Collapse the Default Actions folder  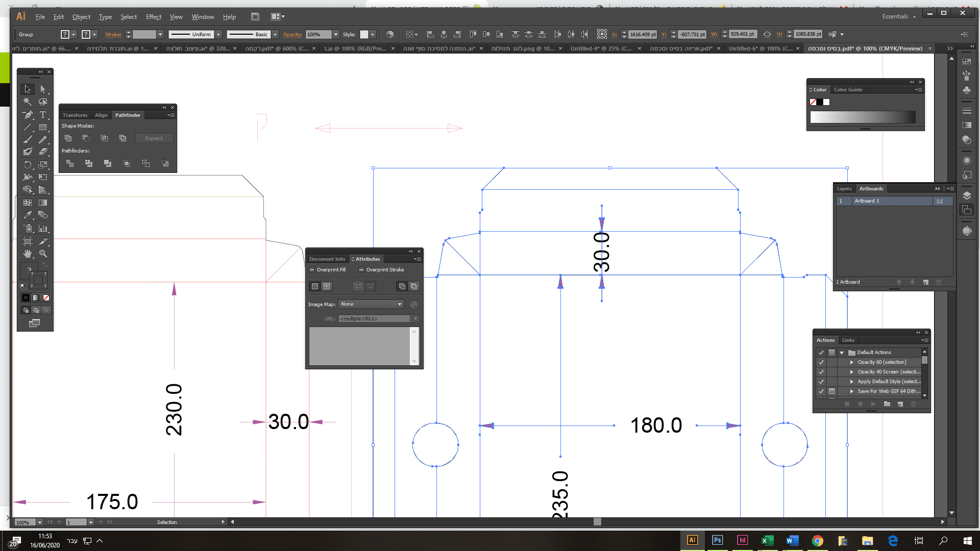842,353
